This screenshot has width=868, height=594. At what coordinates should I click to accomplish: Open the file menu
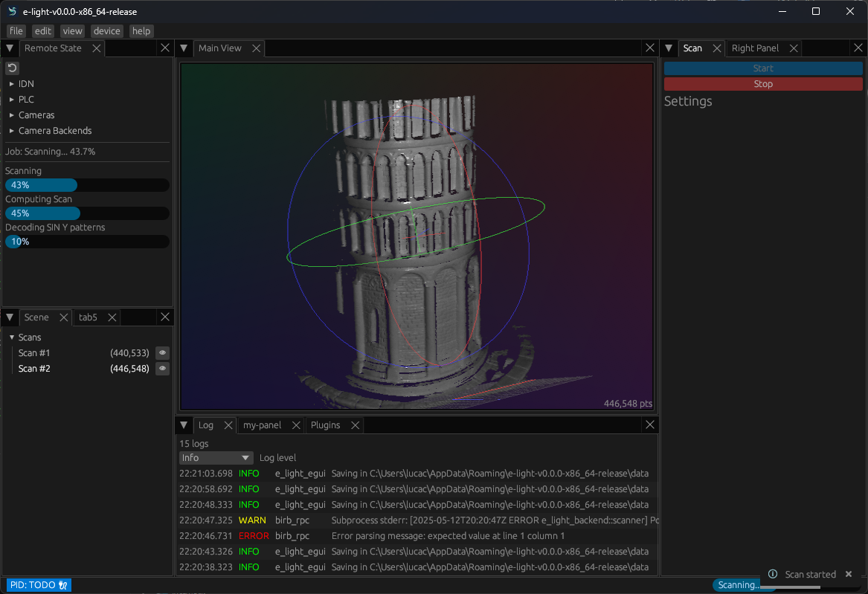pos(16,31)
